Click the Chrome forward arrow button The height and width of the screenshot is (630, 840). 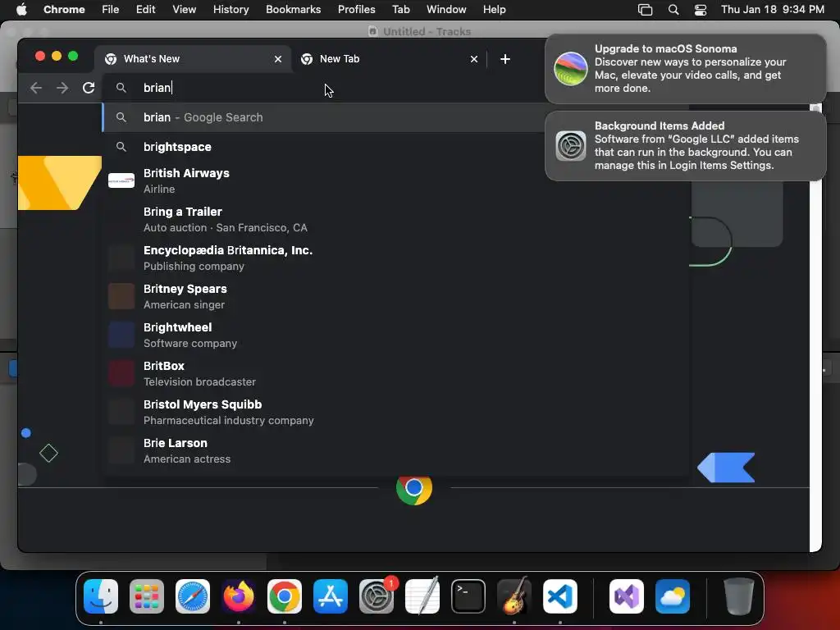62,88
